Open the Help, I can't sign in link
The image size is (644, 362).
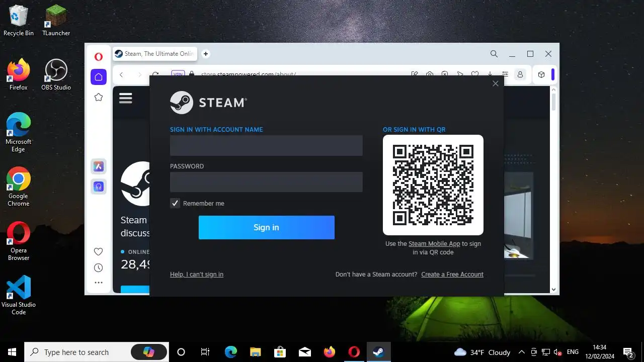pyautogui.click(x=197, y=274)
